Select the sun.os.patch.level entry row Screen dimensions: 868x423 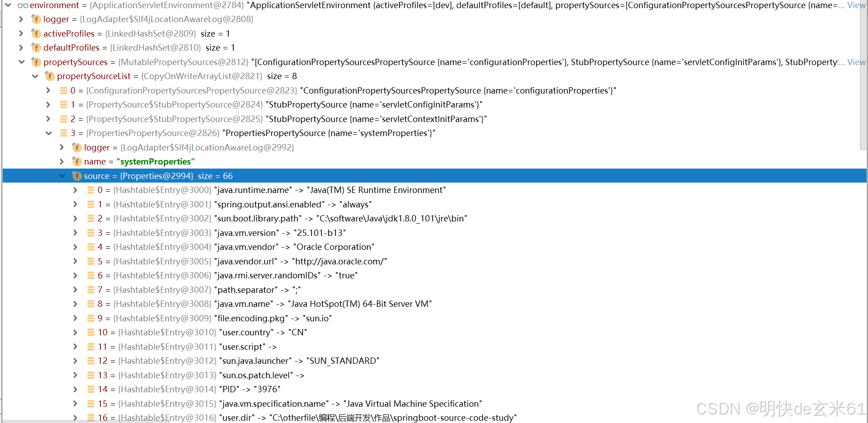pos(434,375)
